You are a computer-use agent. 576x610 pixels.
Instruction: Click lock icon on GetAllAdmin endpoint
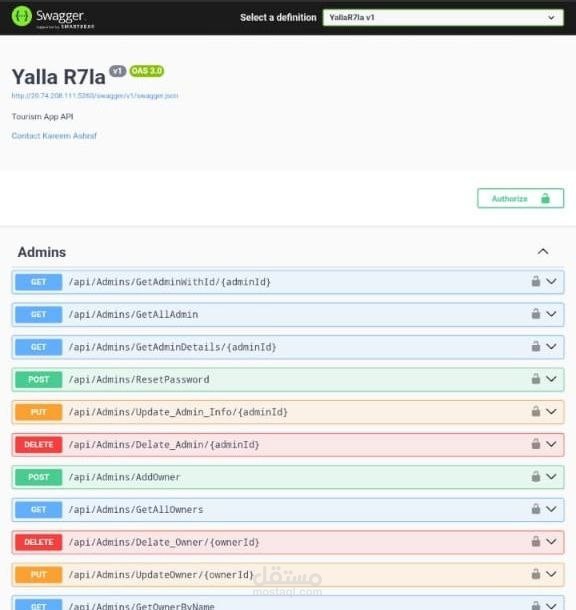(536, 314)
